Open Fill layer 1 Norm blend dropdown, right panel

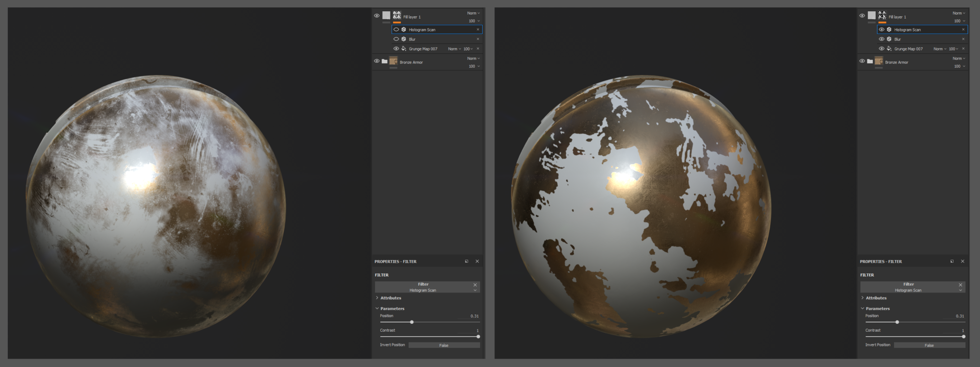(x=959, y=13)
